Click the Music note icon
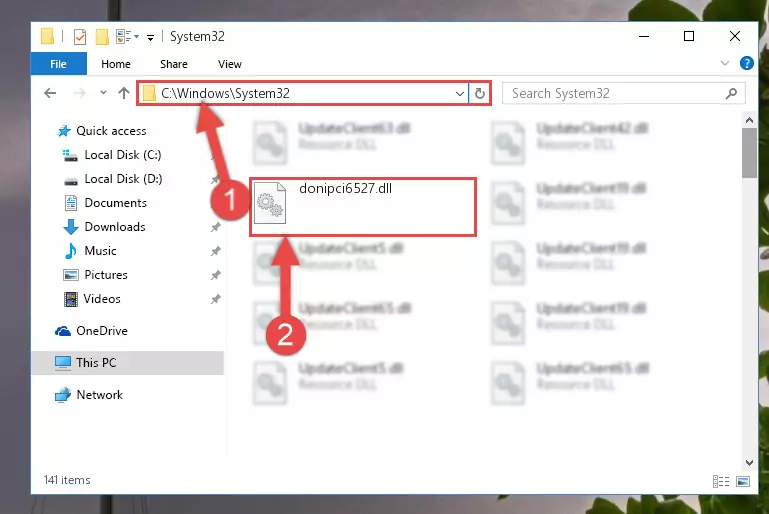The height and width of the screenshot is (514, 769). (x=71, y=251)
